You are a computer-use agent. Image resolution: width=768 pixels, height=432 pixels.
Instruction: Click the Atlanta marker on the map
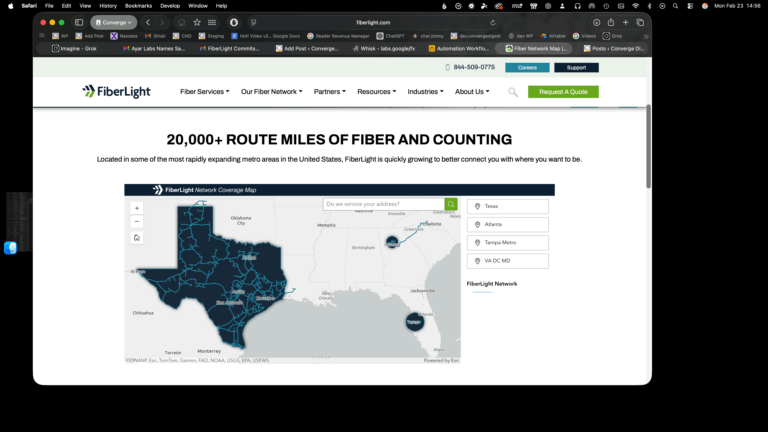tap(392, 241)
